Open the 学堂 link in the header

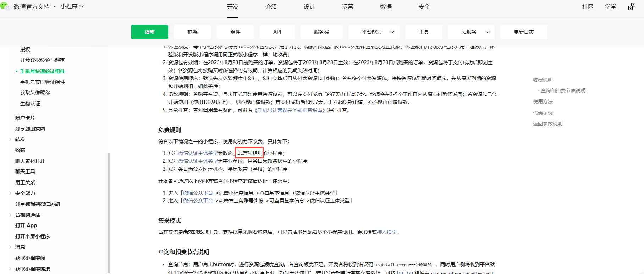611,7
